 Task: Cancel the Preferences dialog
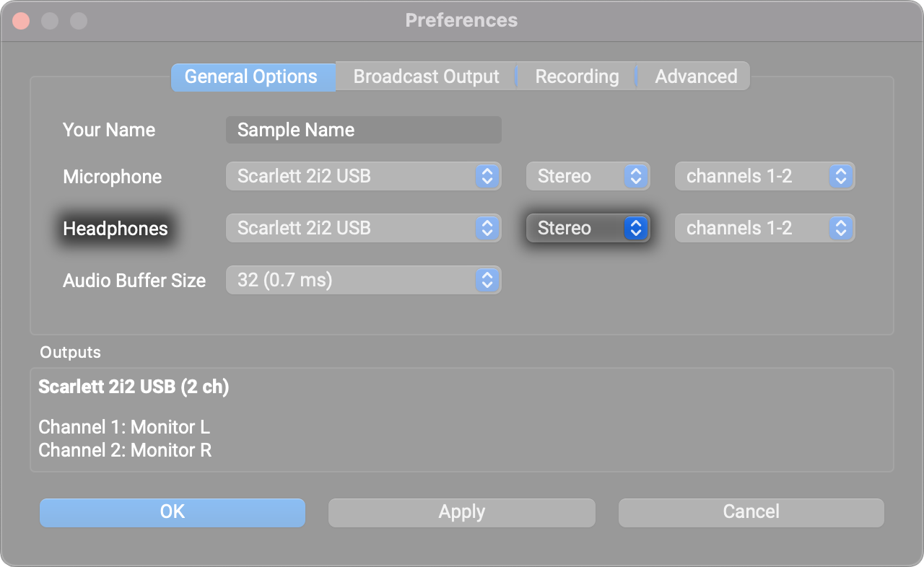point(751,512)
